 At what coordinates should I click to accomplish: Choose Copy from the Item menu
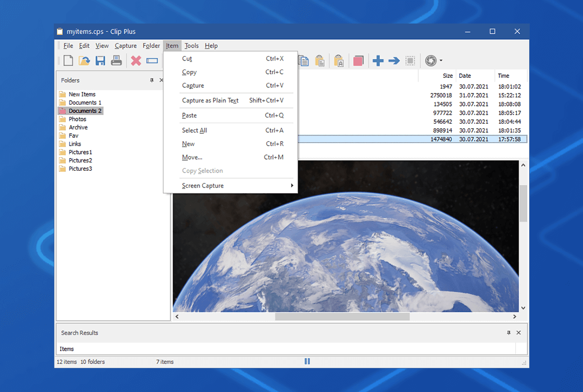pos(230,72)
